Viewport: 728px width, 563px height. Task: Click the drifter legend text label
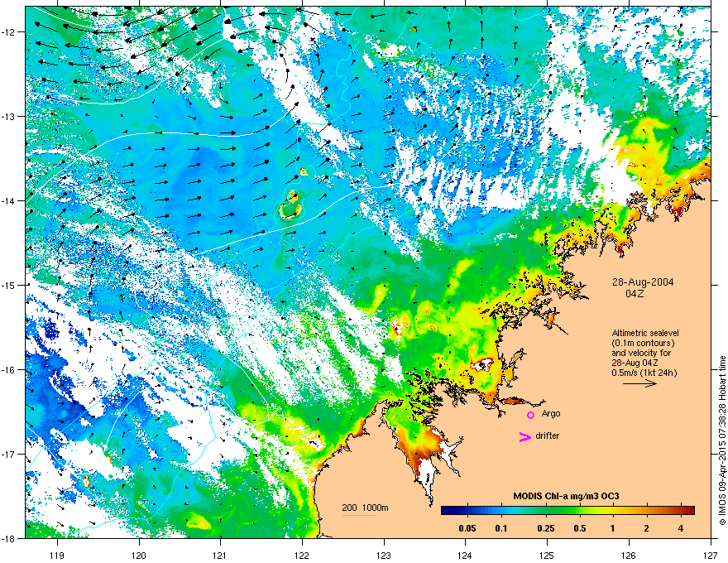tap(548, 435)
